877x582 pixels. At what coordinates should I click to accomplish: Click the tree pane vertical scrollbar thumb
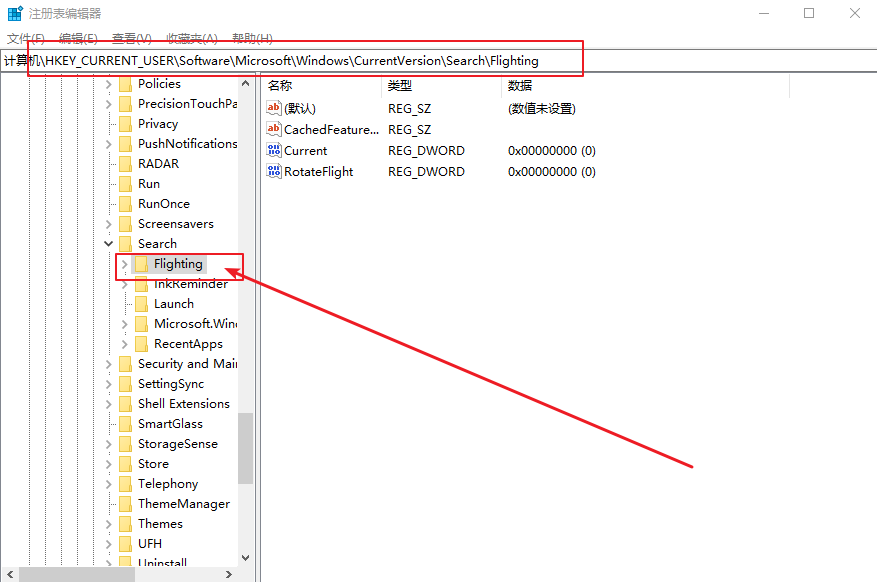point(245,448)
